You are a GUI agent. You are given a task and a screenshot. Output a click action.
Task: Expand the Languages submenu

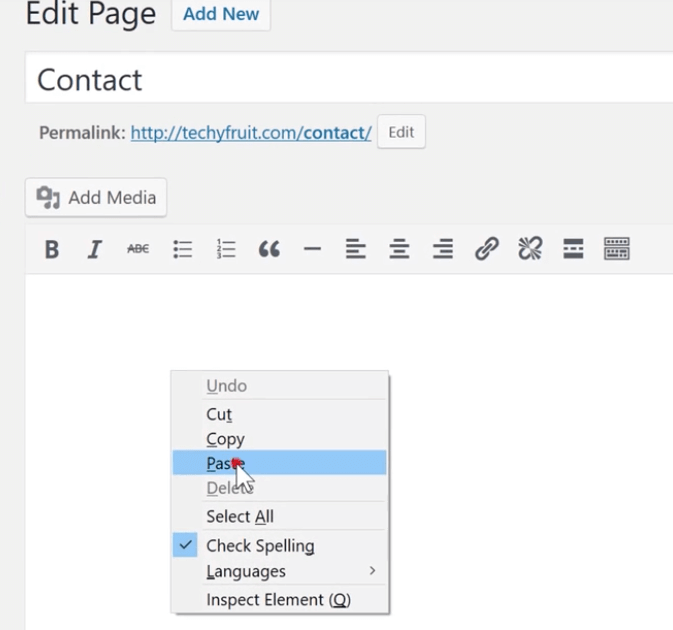coord(279,571)
